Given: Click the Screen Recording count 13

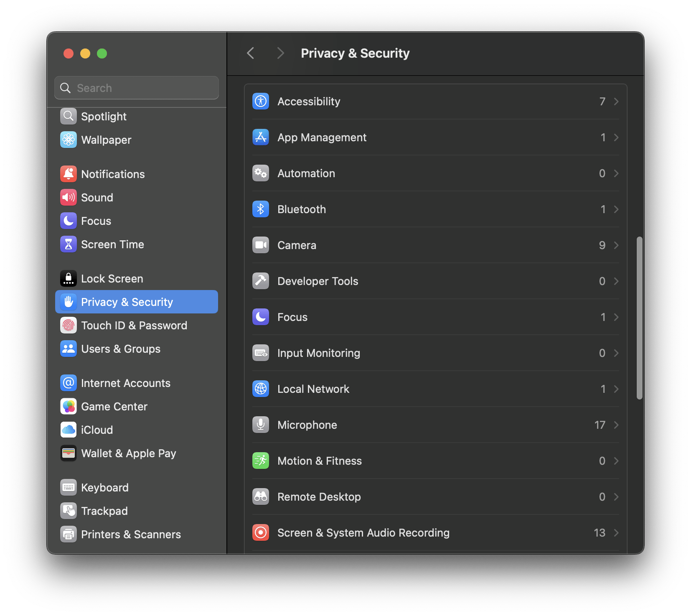Looking at the screenshot, I should [600, 533].
